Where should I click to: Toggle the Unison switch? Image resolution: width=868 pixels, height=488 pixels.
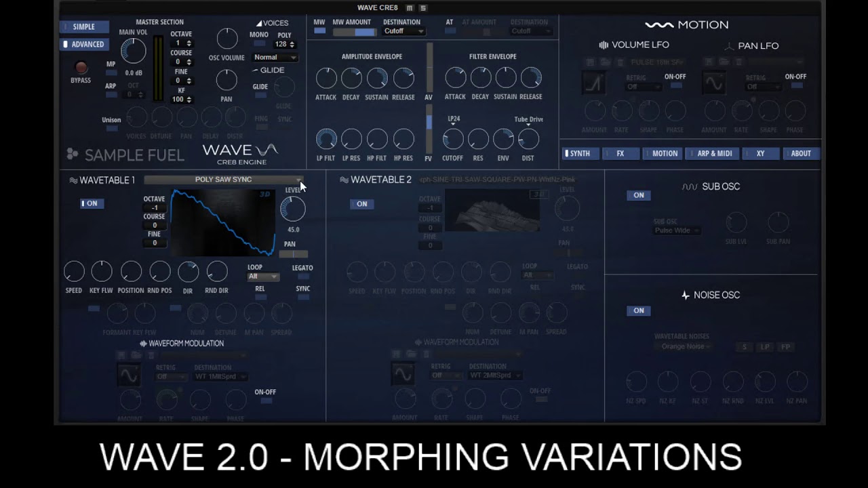[x=111, y=128]
